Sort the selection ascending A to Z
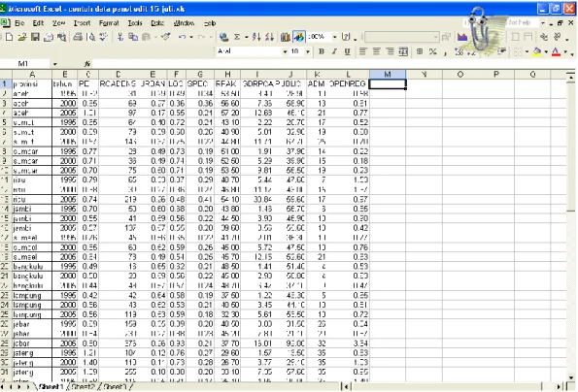The width and height of the screenshot is (578, 392). (x=256, y=37)
